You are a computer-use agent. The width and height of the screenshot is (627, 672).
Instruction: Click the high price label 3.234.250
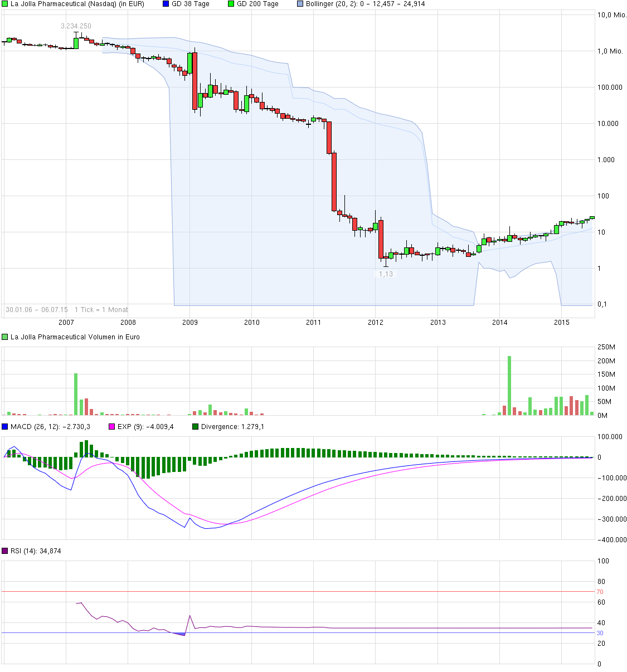(x=76, y=26)
